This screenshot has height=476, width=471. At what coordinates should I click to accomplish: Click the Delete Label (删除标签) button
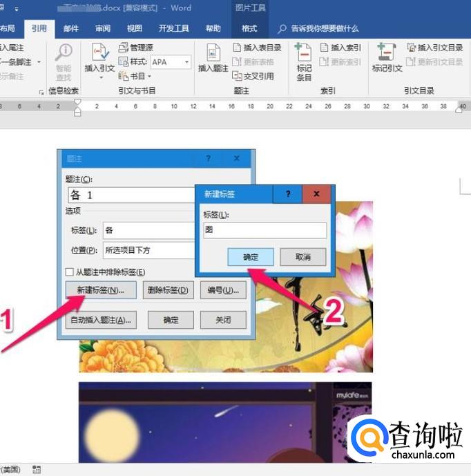click(168, 290)
